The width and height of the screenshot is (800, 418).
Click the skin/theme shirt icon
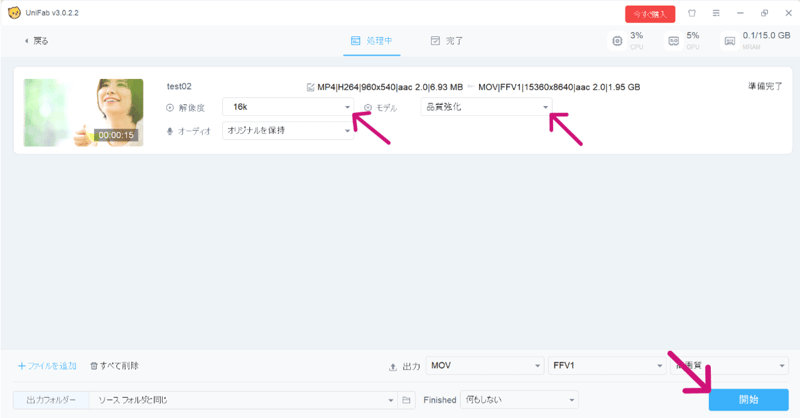[691, 14]
